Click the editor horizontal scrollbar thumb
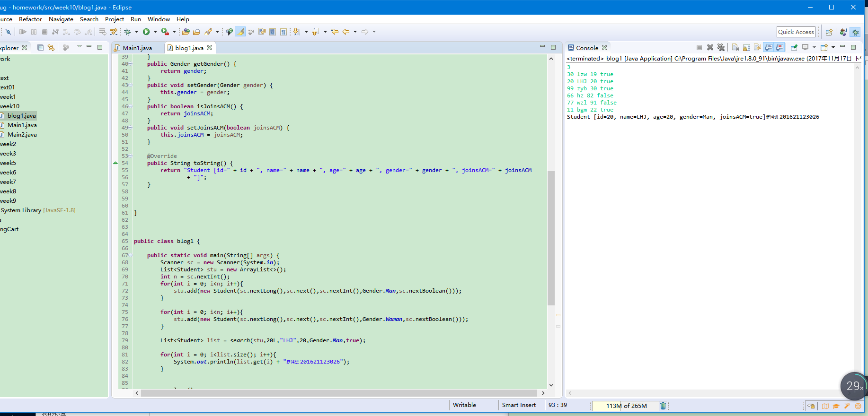868x416 pixels. point(339,393)
